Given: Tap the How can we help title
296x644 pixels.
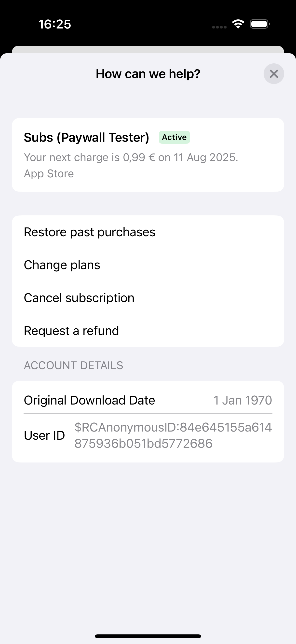Looking at the screenshot, I should point(148,73).
